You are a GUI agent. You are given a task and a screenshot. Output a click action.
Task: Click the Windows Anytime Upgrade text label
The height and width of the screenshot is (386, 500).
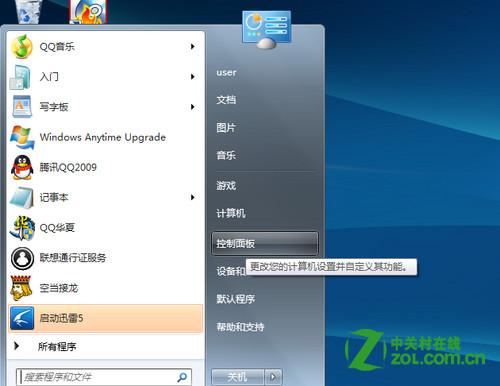pos(103,137)
